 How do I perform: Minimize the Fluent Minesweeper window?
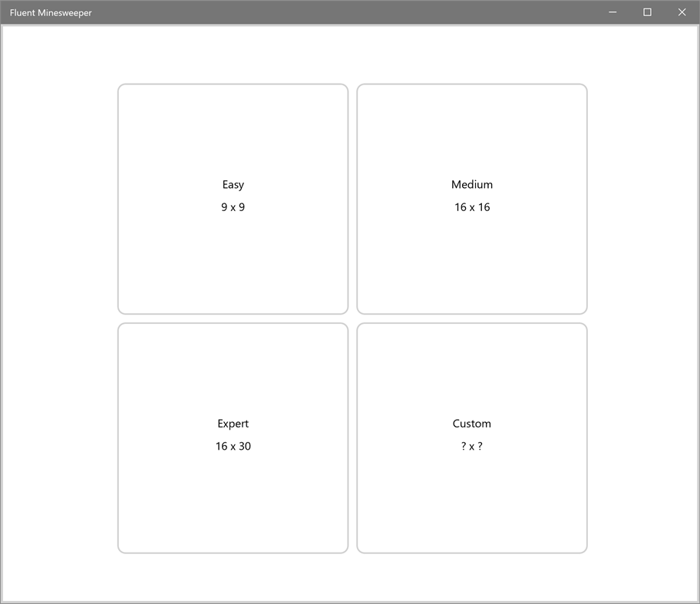tap(612, 12)
